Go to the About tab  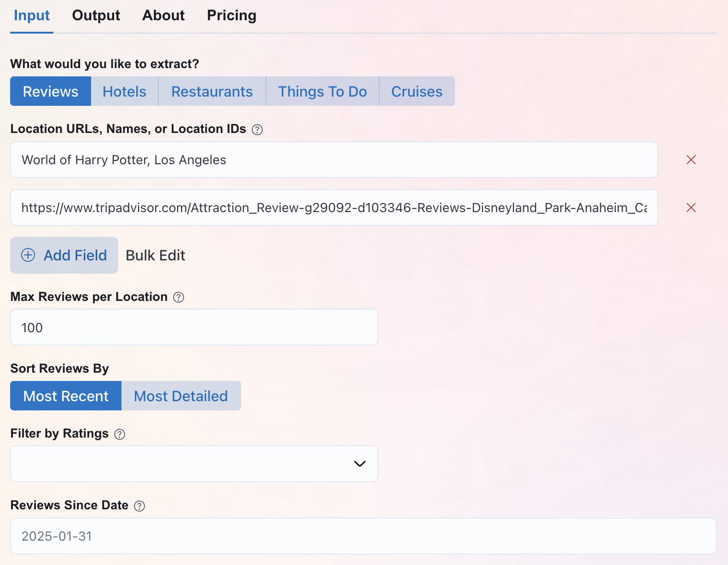tap(163, 16)
